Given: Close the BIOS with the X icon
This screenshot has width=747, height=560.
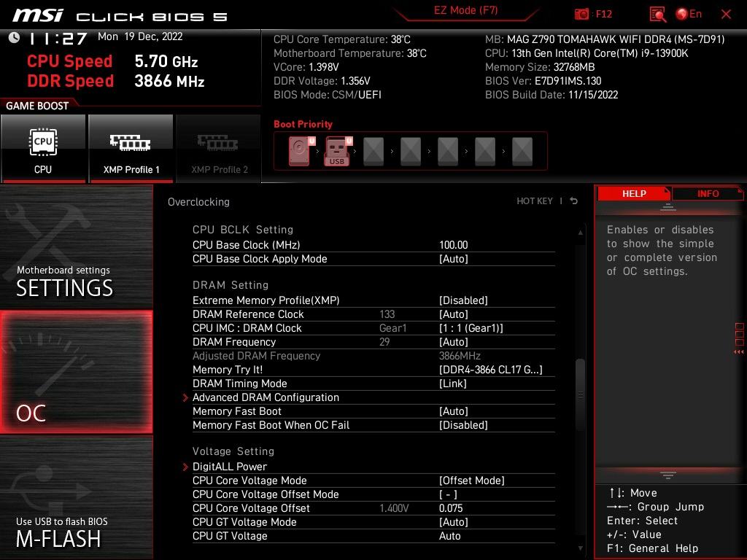Looking at the screenshot, I should click(726, 15).
